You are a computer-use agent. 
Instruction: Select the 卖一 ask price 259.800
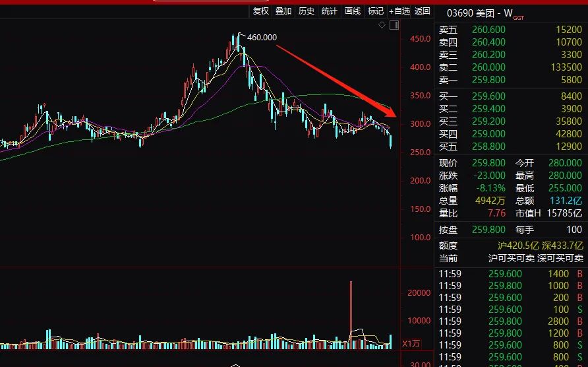click(x=488, y=80)
